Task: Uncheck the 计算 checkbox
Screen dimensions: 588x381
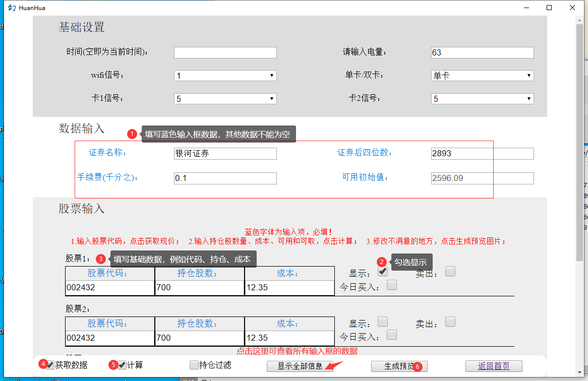Action: [122, 365]
